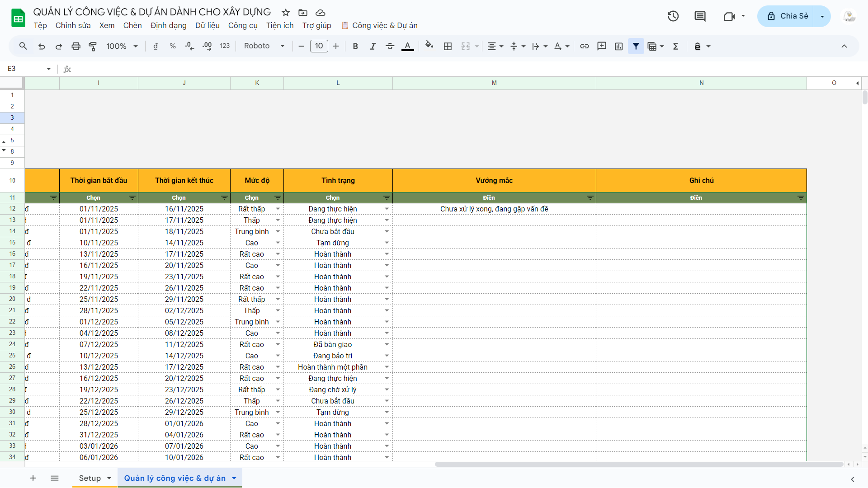Toggle strikethrough formatting
The image size is (868, 488).
point(390,46)
